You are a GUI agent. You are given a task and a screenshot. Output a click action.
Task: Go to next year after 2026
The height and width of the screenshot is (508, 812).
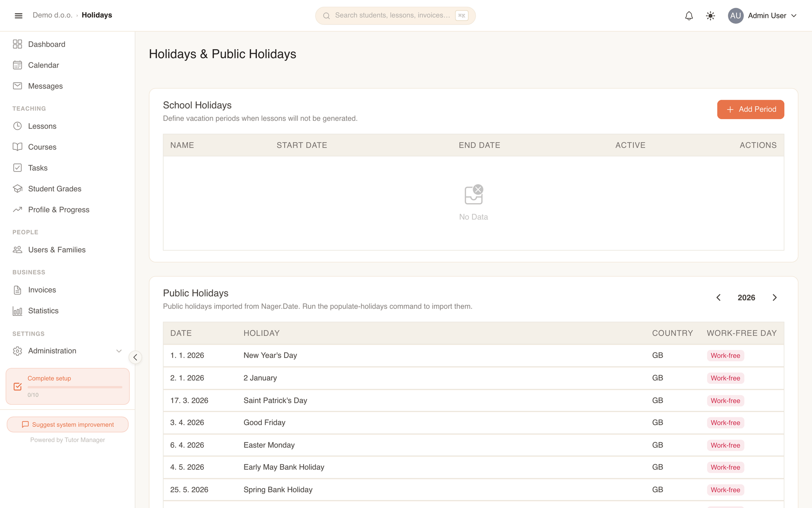pyautogui.click(x=774, y=297)
